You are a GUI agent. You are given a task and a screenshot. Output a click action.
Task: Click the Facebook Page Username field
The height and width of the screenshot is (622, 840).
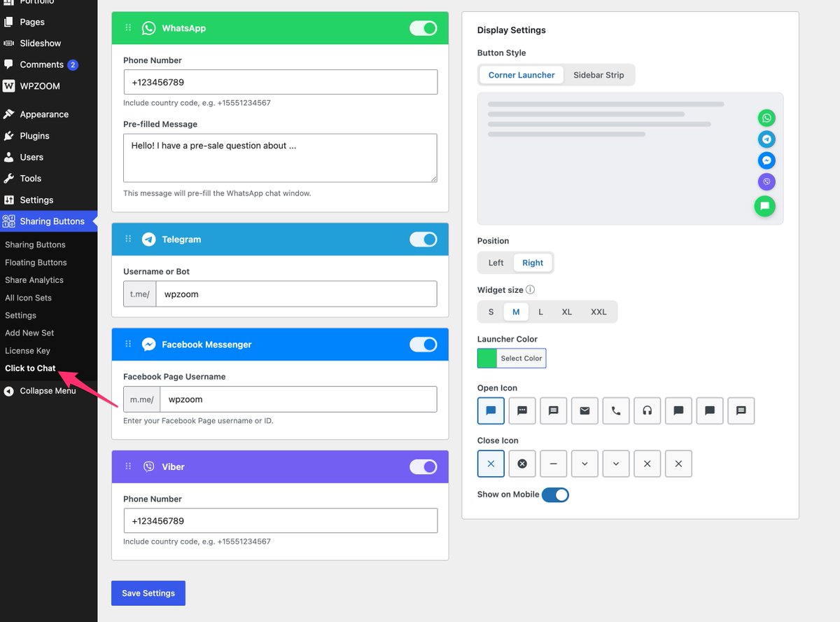299,399
